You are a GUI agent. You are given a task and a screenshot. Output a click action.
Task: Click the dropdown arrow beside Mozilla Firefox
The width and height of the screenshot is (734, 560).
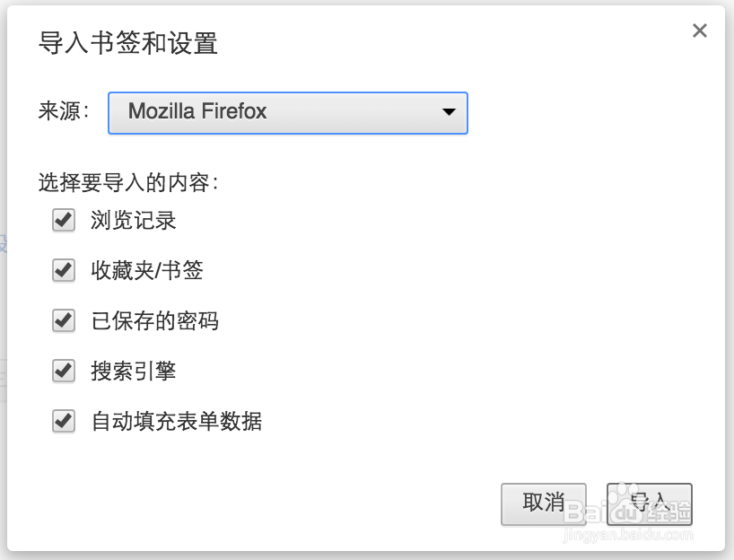(450, 113)
